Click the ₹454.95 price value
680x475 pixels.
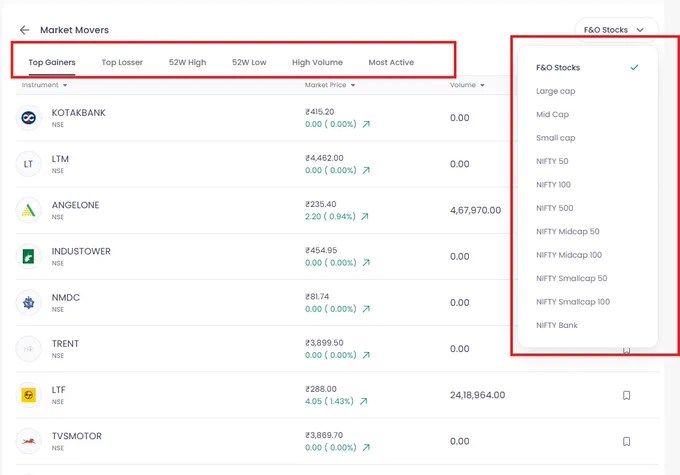(321, 250)
